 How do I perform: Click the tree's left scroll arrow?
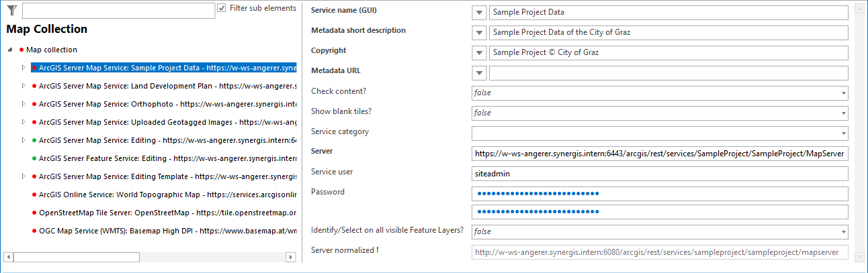click(x=8, y=257)
